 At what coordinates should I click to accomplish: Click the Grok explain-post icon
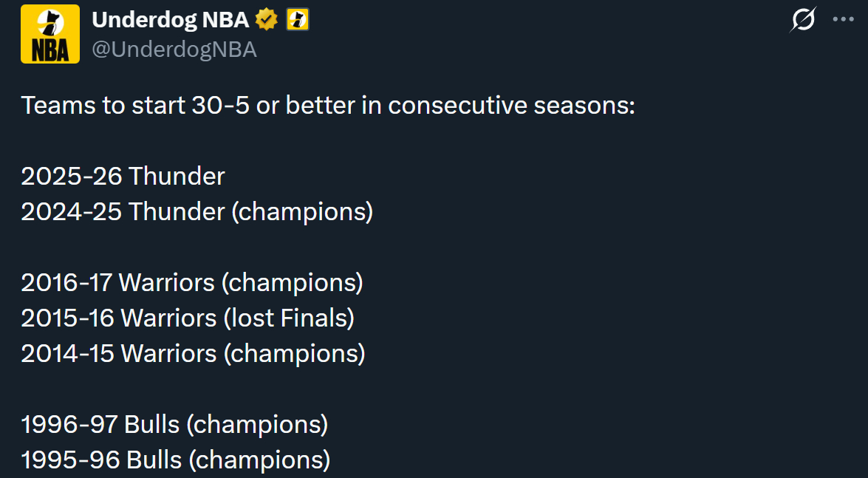(802, 21)
